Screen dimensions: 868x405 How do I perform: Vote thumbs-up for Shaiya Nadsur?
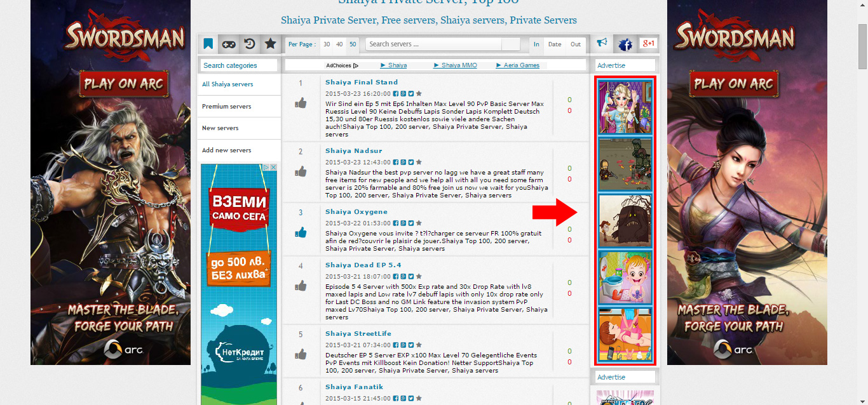301,171
